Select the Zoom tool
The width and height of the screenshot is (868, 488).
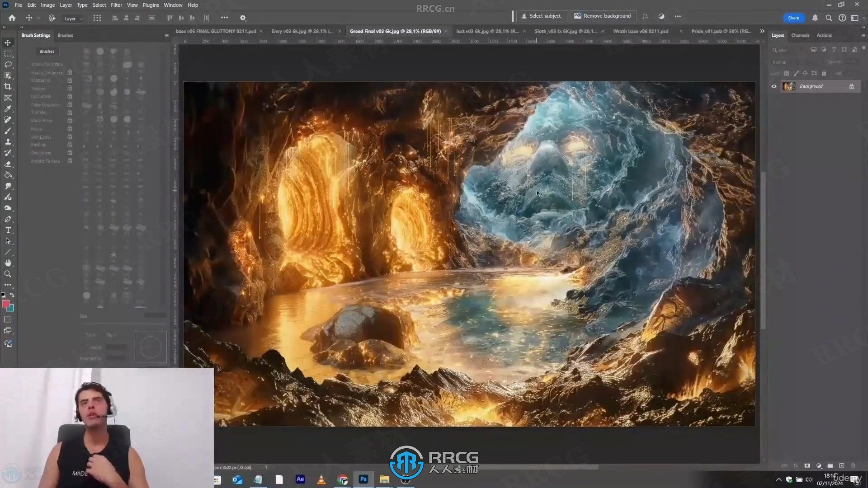pyautogui.click(x=8, y=274)
